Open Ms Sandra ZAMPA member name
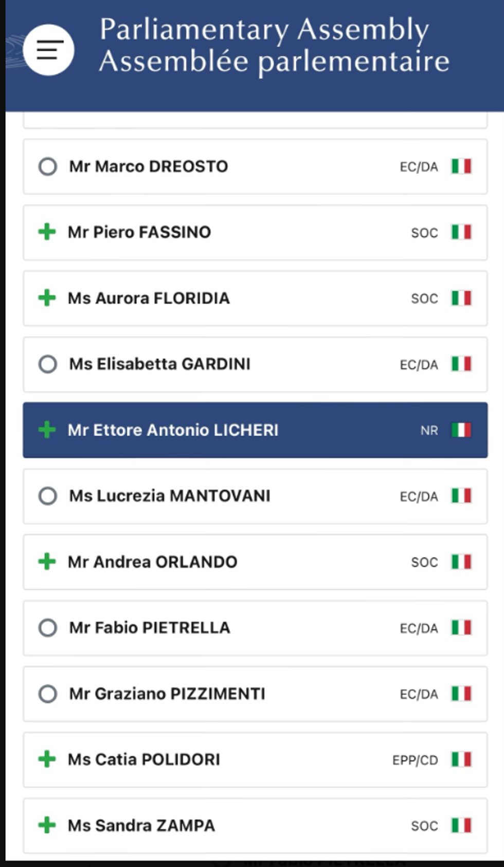The height and width of the screenshot is (867, 504). pos(141,825)
